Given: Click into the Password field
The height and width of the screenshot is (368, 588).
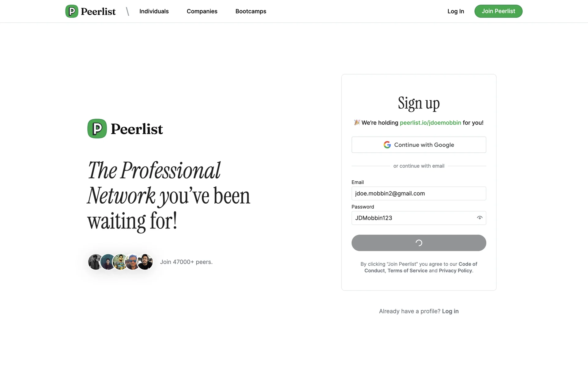Looking at the screenshot, I should 413,218.
